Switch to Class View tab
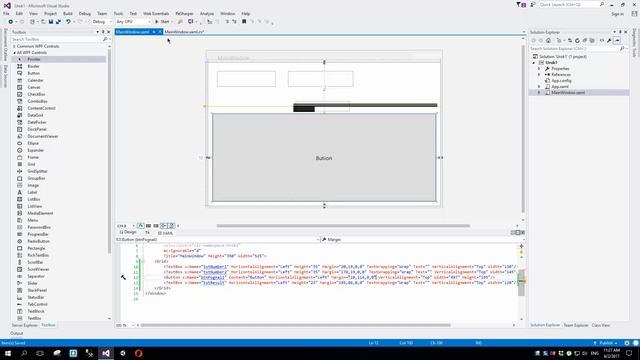The image size is (640, 360). [x=600, y=325]
